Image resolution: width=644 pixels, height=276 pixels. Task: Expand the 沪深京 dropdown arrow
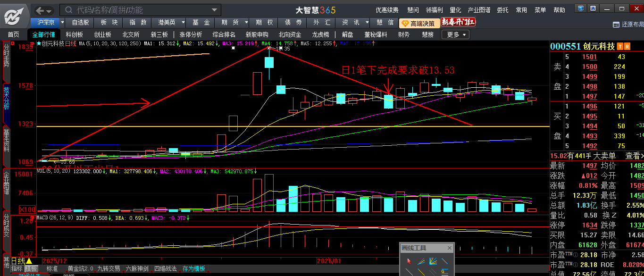62,22
